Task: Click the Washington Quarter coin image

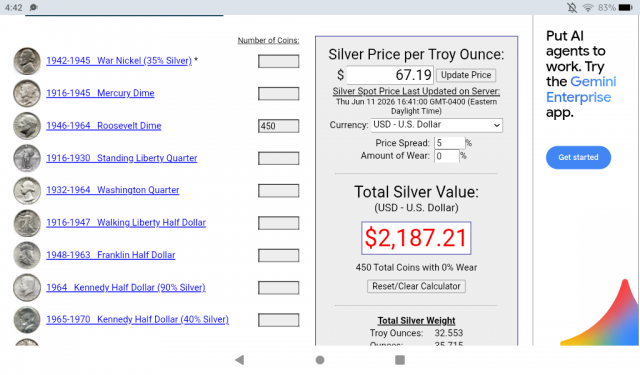Action: [x=27, y=191]
